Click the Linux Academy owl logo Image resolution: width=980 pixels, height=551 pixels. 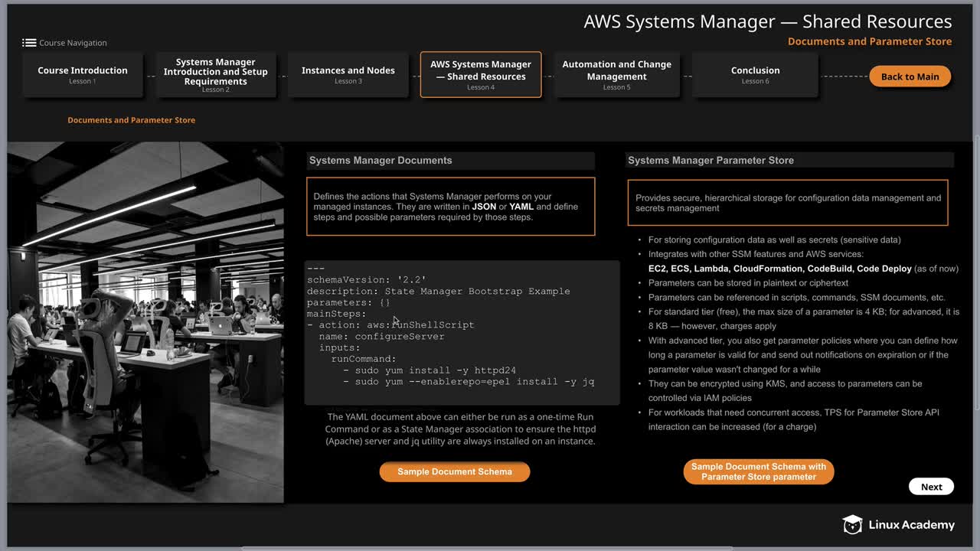coord(852,524)
